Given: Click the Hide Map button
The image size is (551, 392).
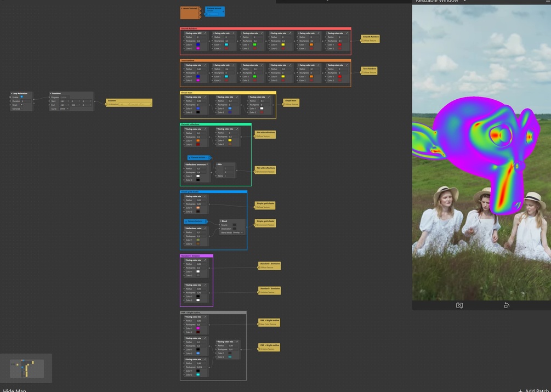Looking at the screenshot, I should click(x=14, y=390).
